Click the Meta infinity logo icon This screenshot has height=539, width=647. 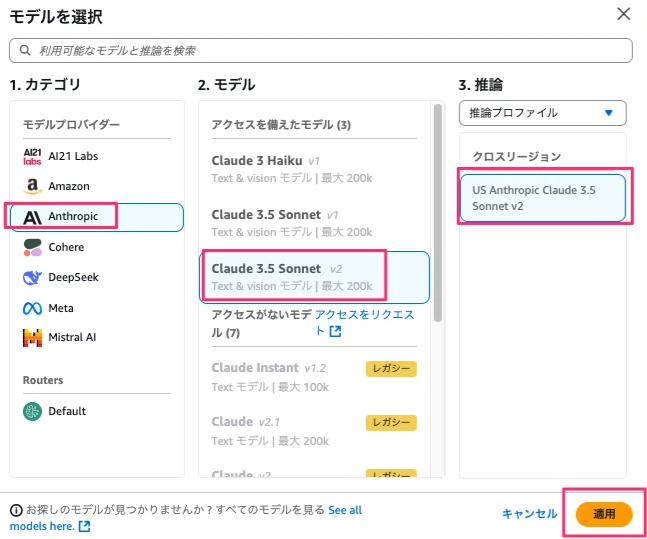pos(32,308)
